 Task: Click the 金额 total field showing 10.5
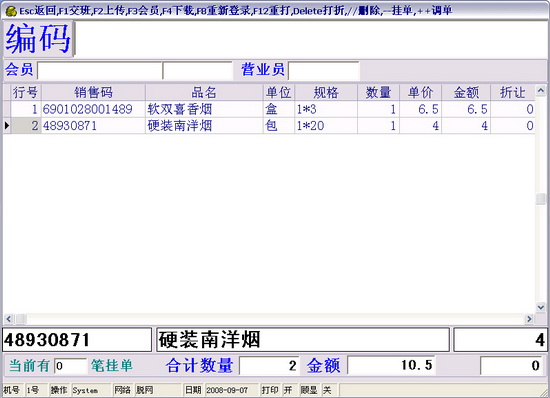(391, 365)
